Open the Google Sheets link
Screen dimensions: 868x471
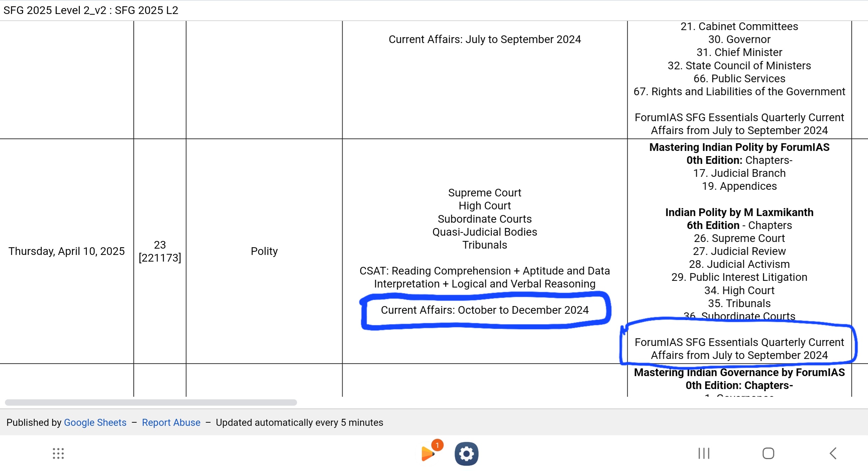(95, 422)
